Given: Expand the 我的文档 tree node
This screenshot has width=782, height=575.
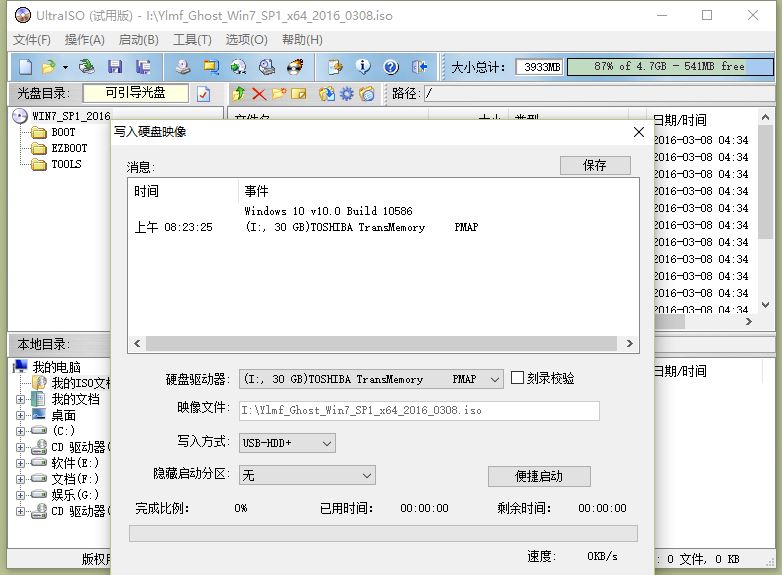Looking at the screenshot, I should tap(20, 399).
